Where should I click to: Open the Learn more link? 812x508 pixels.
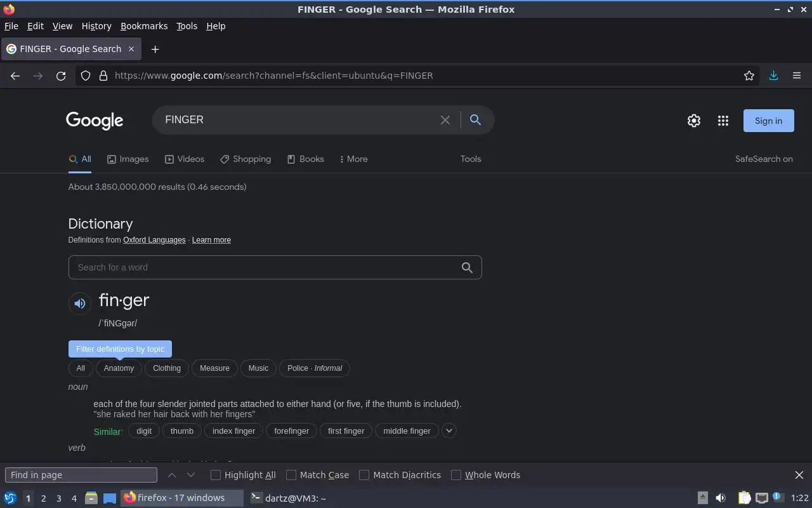point(211,240)
